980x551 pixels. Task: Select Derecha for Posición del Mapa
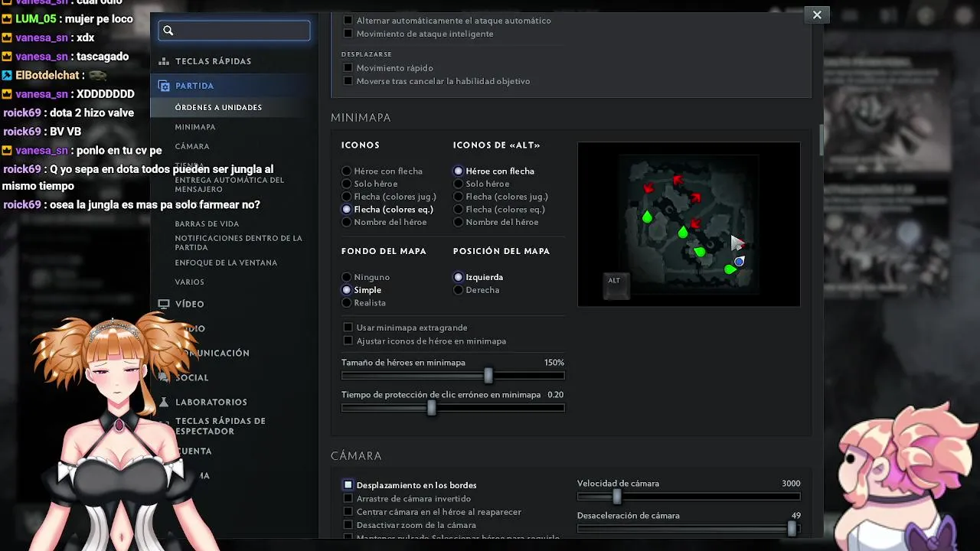[x=459, y=290]
